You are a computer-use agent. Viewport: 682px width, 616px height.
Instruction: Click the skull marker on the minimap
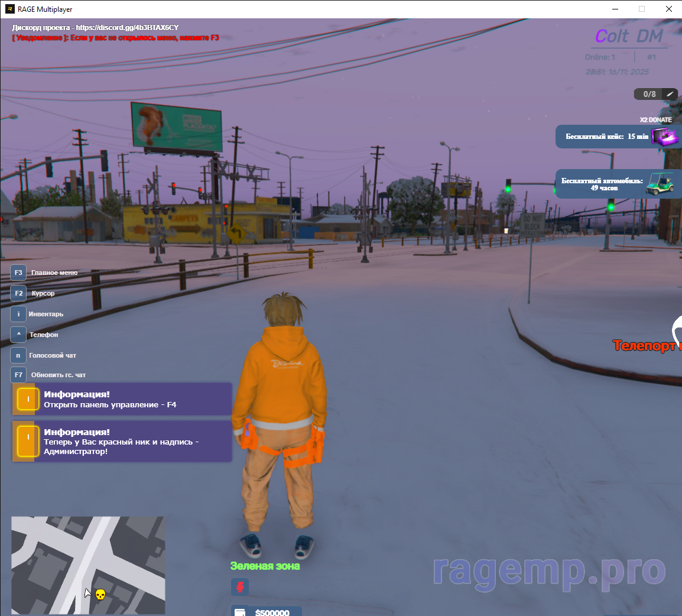coord(100,595)
